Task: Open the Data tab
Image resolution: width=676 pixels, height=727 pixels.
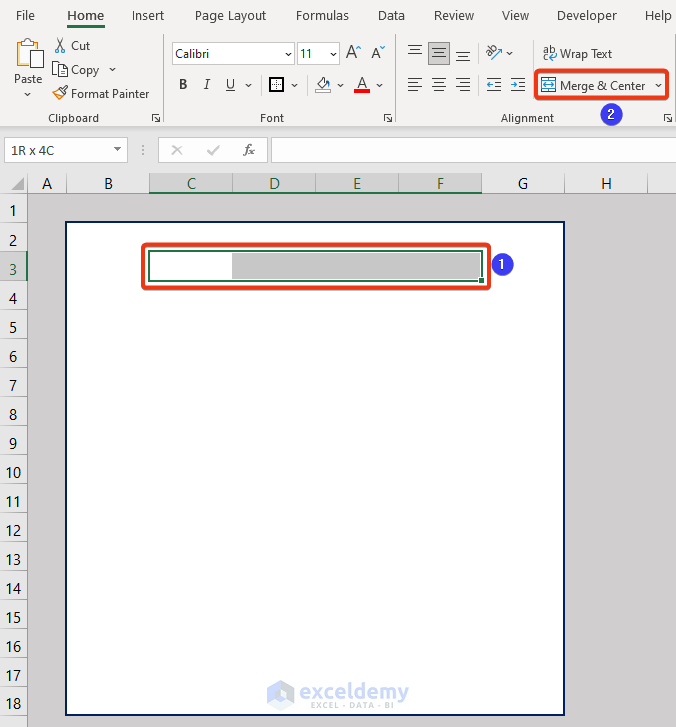Action: pyautogui.click(x=391, y=16)
